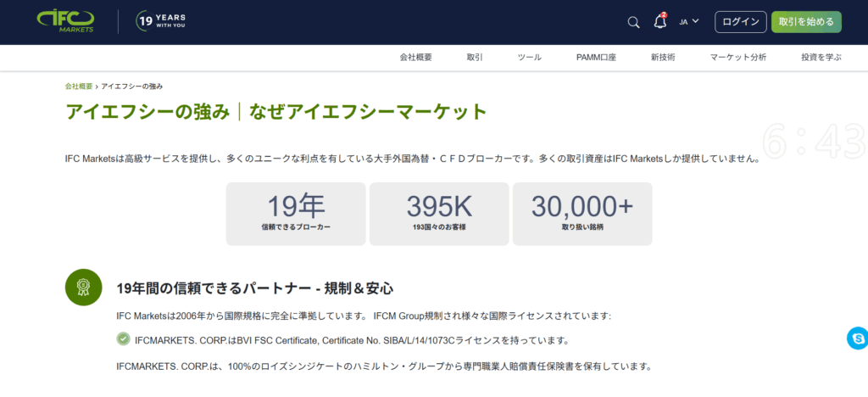This screenshot has height=397, width=868.
Task: Open the 投資を学ぶ menu
Action: tap(821, 58)
